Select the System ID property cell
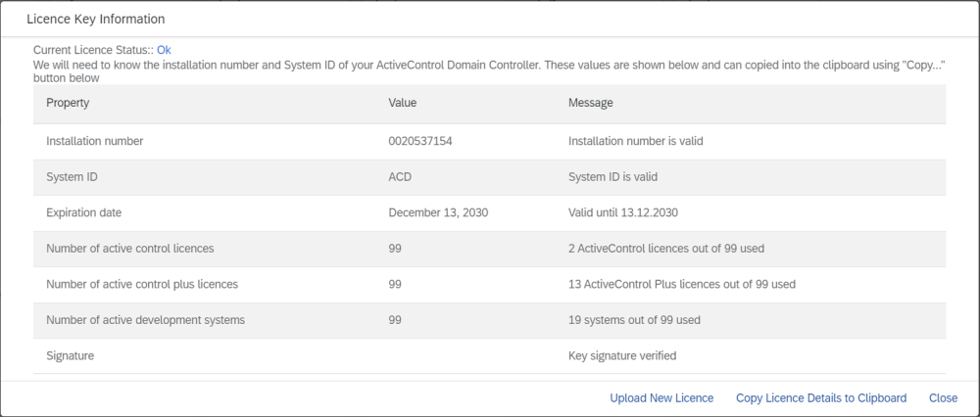 click(72, 176)
